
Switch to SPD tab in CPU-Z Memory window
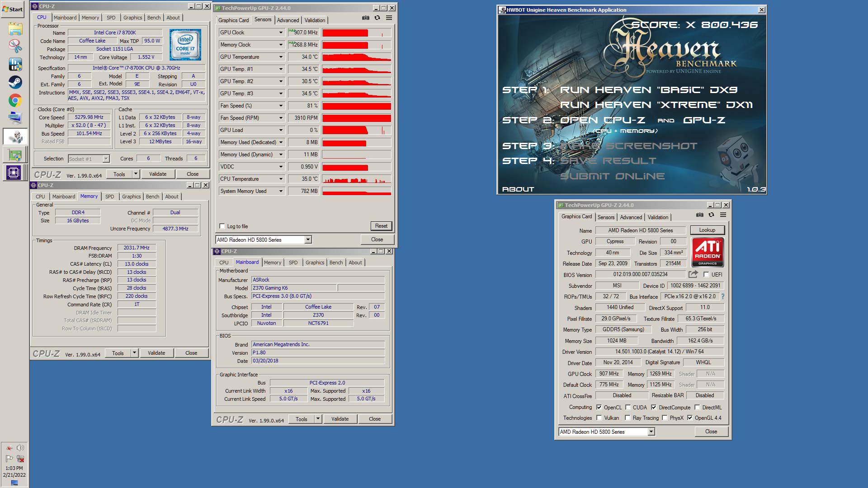pyautogui.click(x=109, y=197)
